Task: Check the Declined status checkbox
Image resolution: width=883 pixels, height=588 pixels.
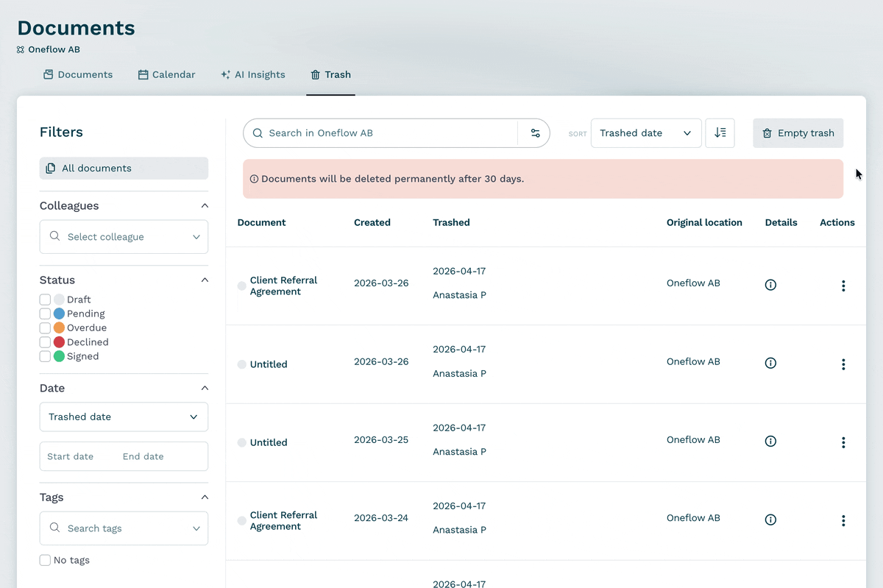Action: click(45, 342)
